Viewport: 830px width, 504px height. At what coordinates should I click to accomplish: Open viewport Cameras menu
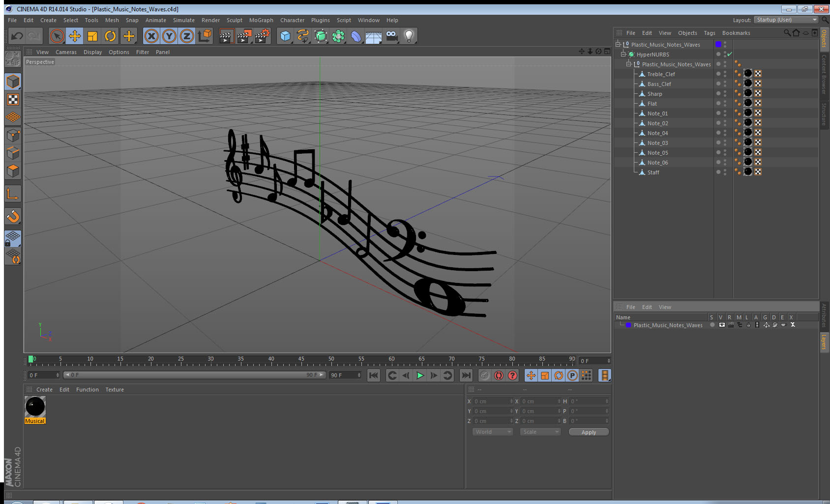[x=66, y=52]
